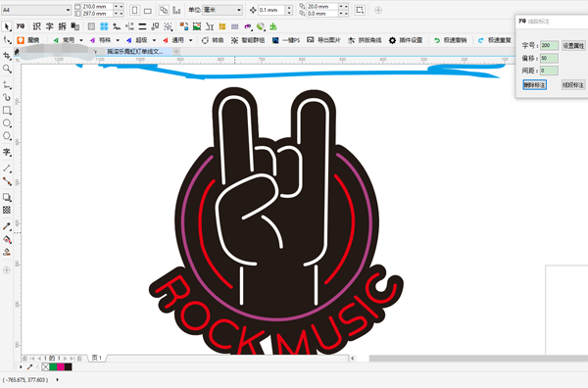Screen dimensions: 588x388
Task: Select the Freehand curve tool
Action: pyautogui.click(x=7, y=85)
